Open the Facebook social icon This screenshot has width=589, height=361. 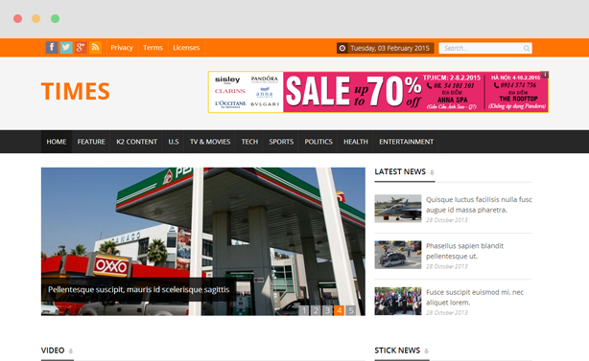pyautogui.click(x=52, y=48)
